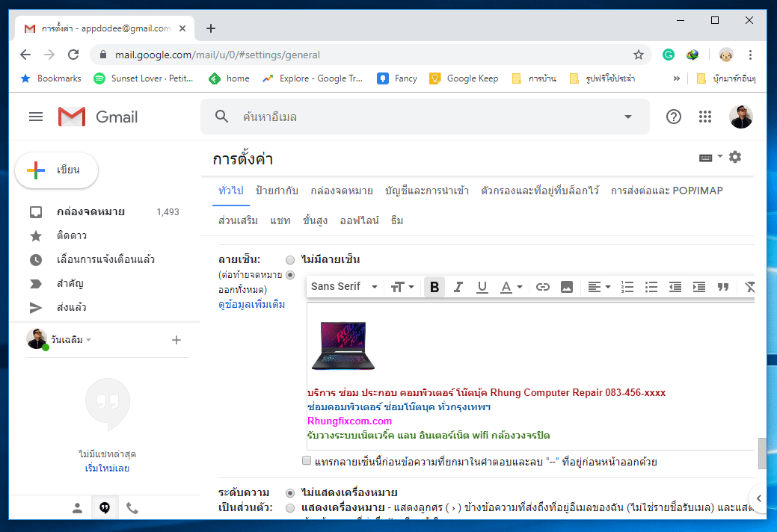Toggle bold in signature editor
This screenshot has height=532, width=777.
point(434,287)
